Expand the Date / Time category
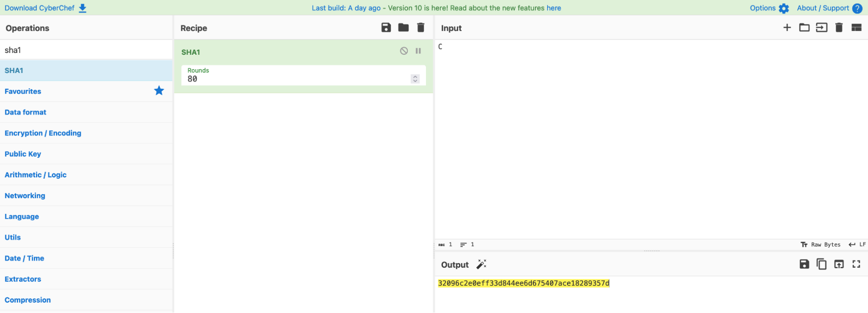This screenshot has height=313, width=868. tap(86, 258)
